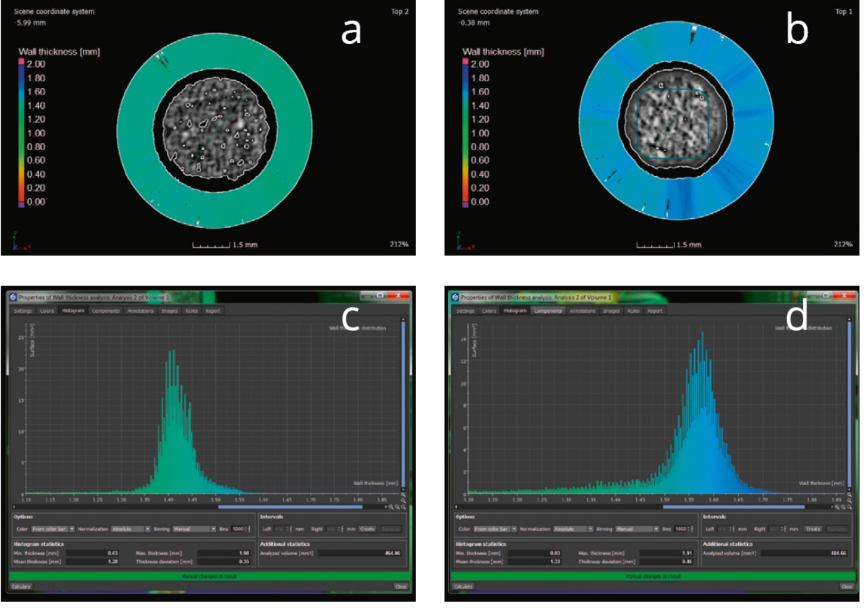This screenshot has height=612, width=868.
Task: Click the '-5.99 mm' slice position label
Action: [x=30, y=23]
